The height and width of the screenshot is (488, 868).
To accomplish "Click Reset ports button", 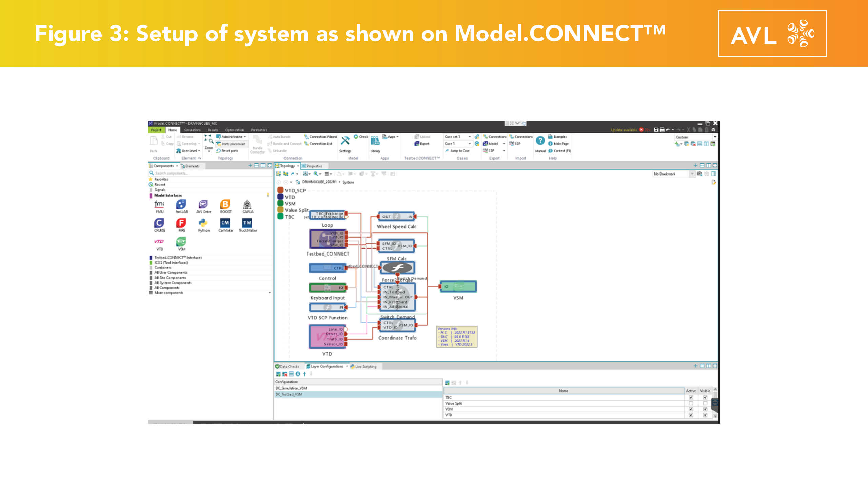I will point(227,151).
